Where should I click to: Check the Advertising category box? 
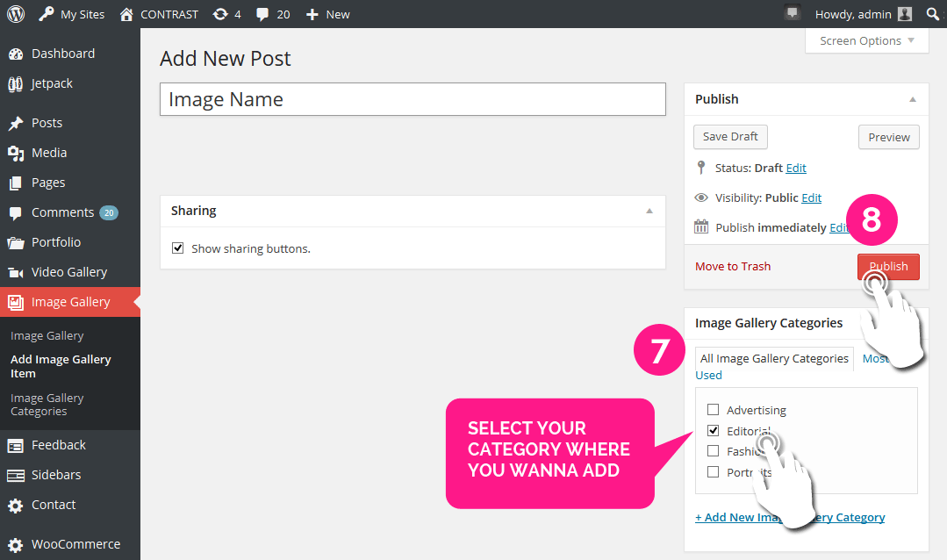[714, 410]
